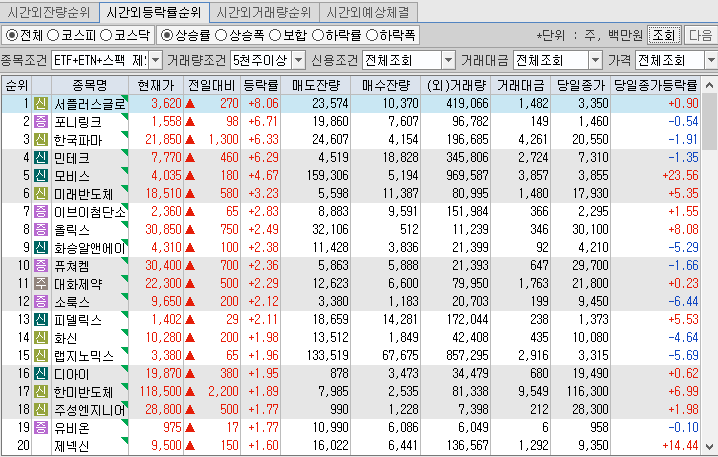
Task: Switch to the 시간외등락률순위 tab
Action: point(154,12)
